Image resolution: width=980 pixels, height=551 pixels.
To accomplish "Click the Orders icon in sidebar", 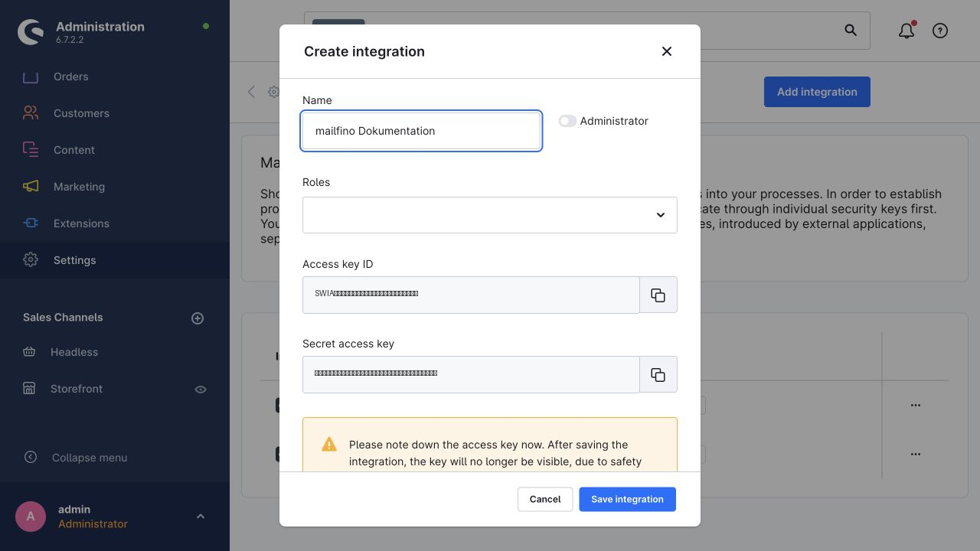I will click(x=31, y=77).
